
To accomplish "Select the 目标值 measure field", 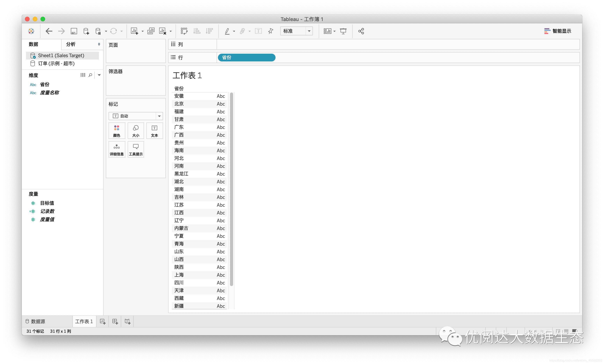I will [47, 203].
